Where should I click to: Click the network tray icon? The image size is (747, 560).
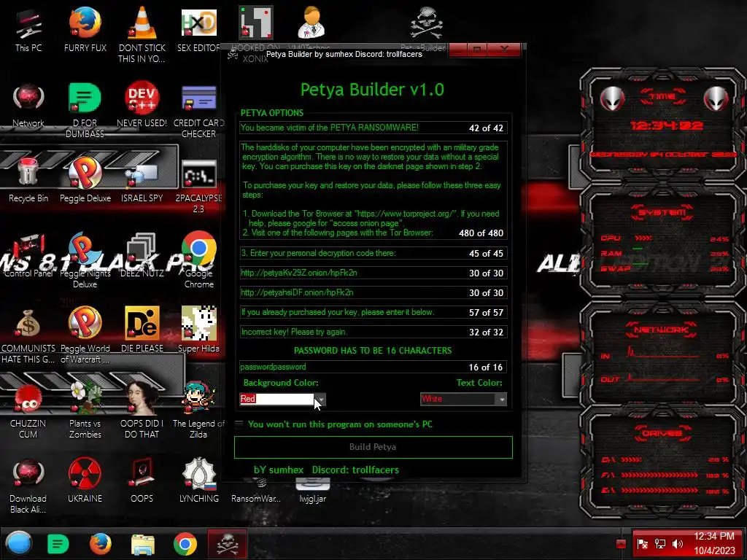[659, 544]
